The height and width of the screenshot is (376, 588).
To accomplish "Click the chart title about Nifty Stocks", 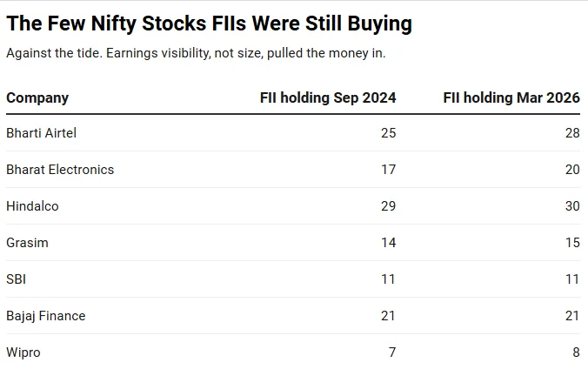I will (x=210, y=23).
